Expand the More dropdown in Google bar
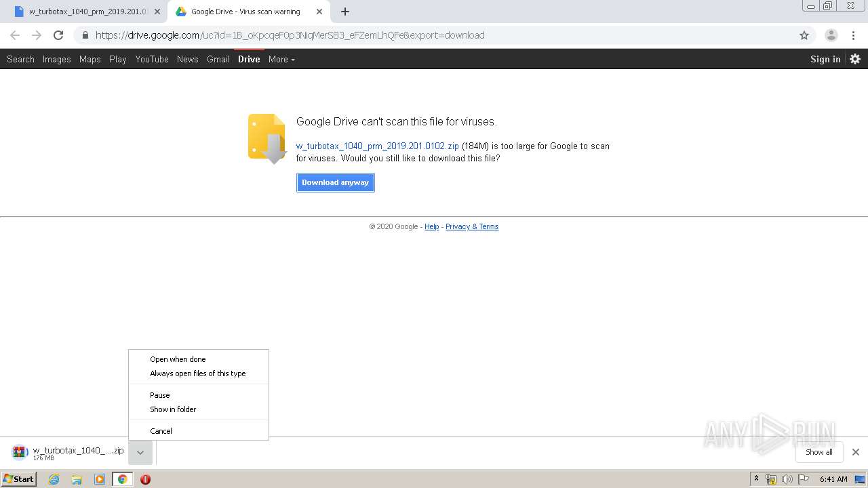 (281, 59)
